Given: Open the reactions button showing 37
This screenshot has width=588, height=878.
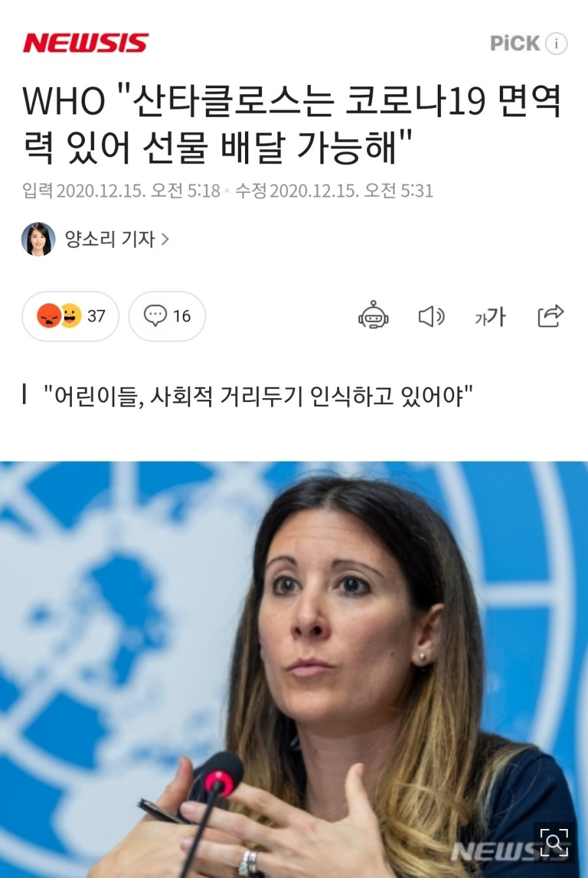Looking at the screenshot, I should coord(71,316).
